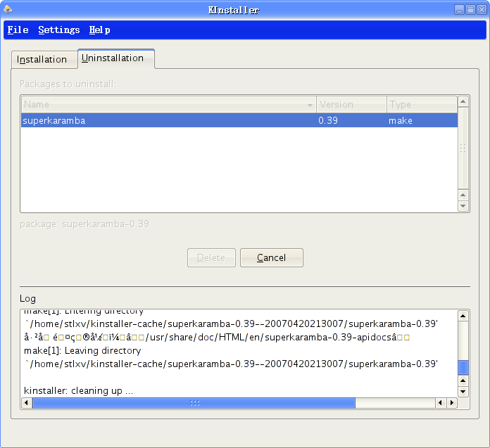490x448 pixels.
Task: Click log horizontal scrollbar left arrow at start
Action: coord(27,403)
